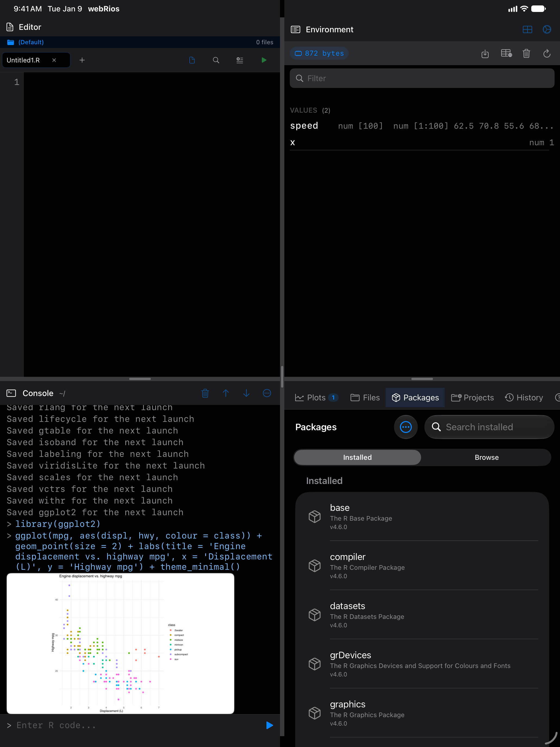Open the editor outline list icon
Image resolution: width=560 pixels, height=747 pixels.
pyautogui.click(x=240, y=60)
